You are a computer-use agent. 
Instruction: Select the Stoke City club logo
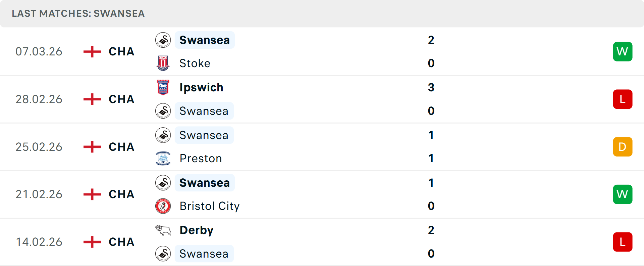click(x=163, y=63)
